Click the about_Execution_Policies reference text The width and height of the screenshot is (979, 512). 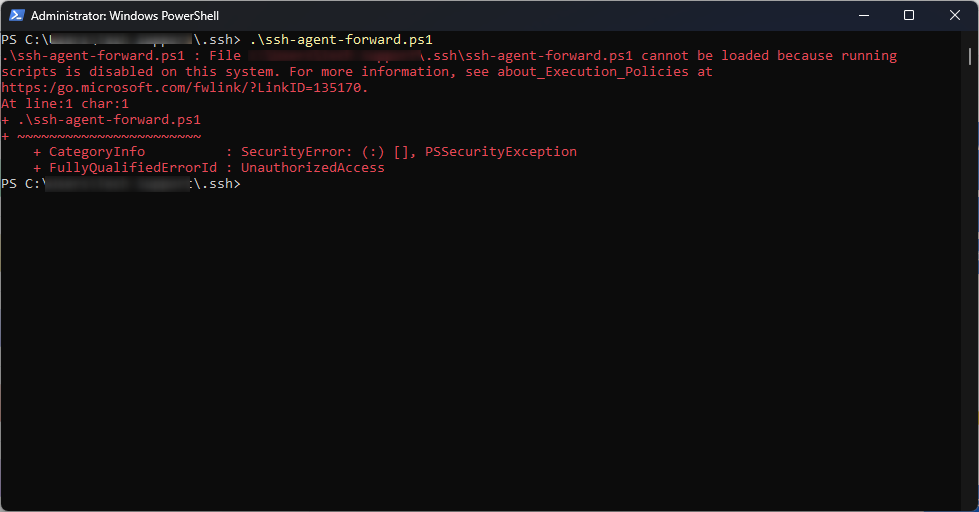(x=593, y=72)
